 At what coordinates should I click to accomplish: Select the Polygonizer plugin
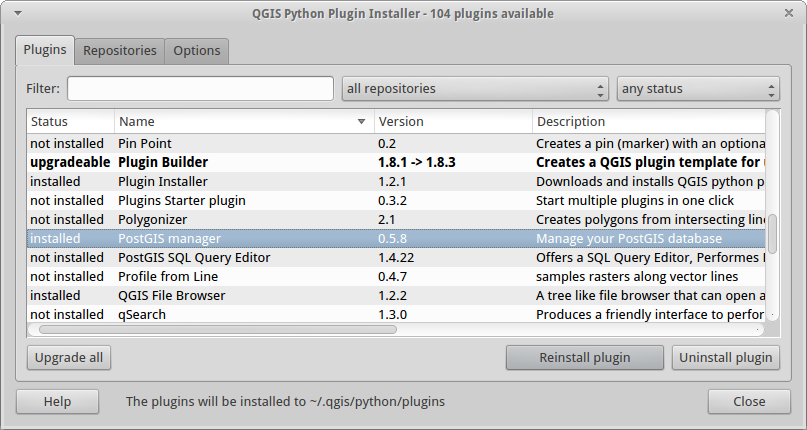pos(396,219)
